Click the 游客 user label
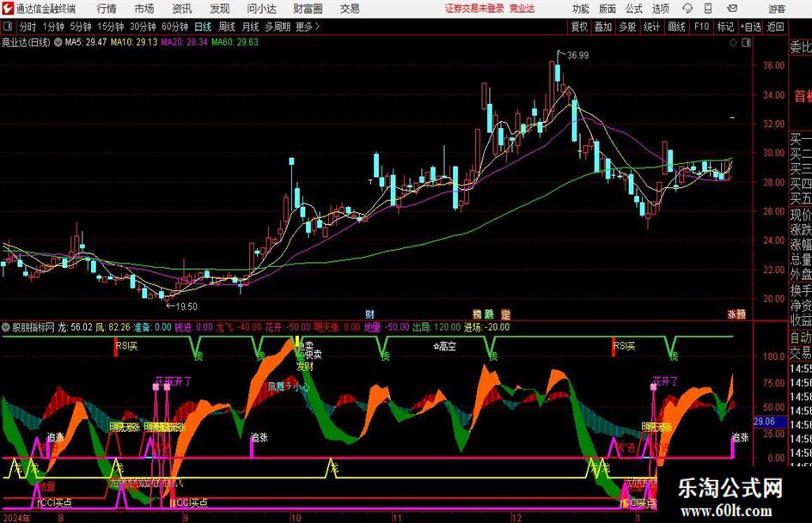This screenshot has width=812, height=523. (x=777, y=9)
